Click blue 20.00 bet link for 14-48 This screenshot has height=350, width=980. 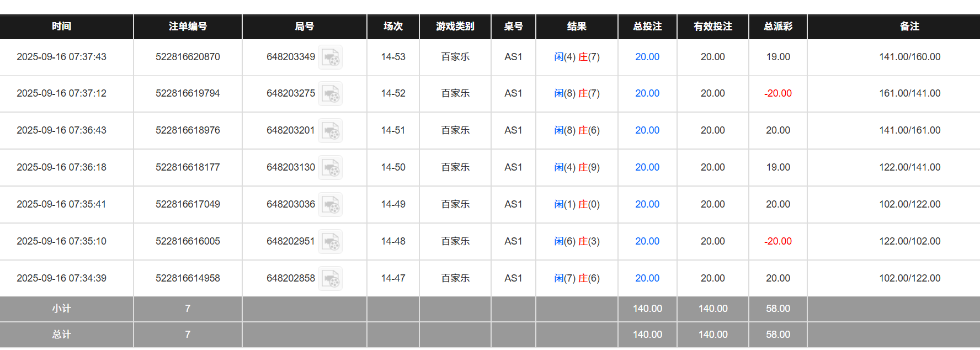coord(647,241)
